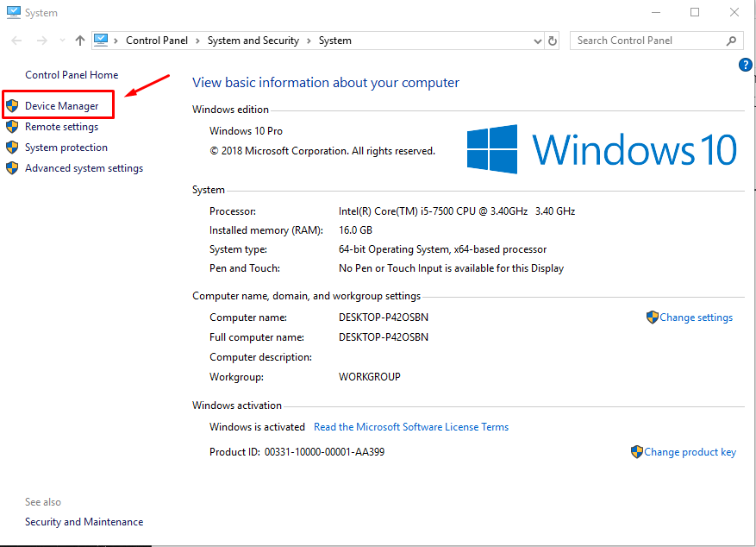756x547 pixels.
Task: Click the shield icon beside Change product key
Action: pyautogui.click(x=637, y=452)
